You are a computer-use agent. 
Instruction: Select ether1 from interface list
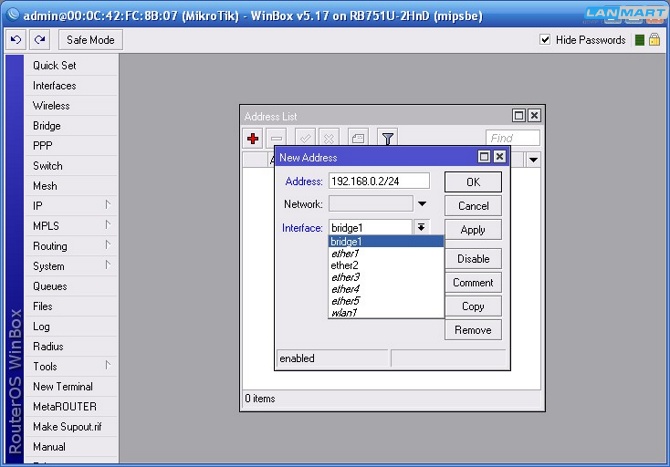tap(386, 253)
